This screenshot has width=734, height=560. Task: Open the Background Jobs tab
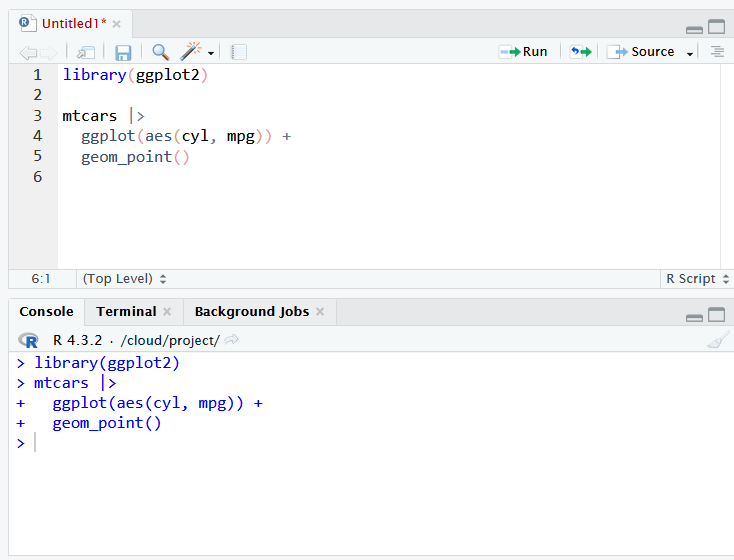251,311
